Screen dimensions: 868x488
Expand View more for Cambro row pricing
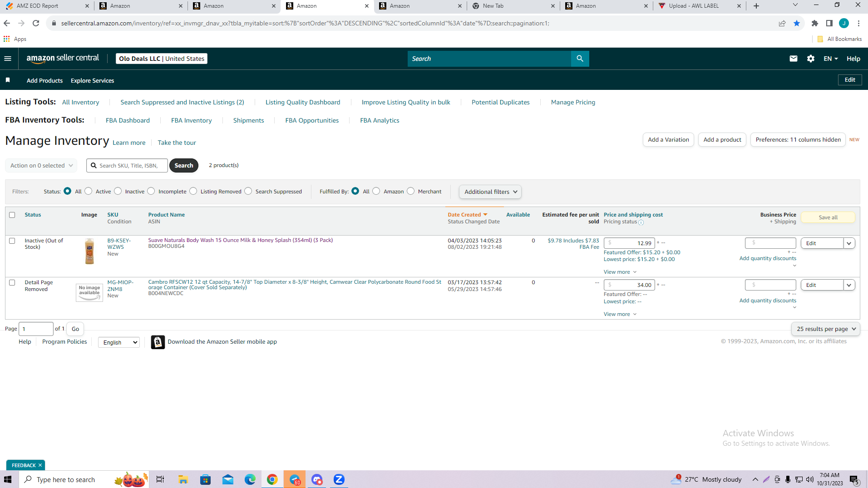pos(620,314)
